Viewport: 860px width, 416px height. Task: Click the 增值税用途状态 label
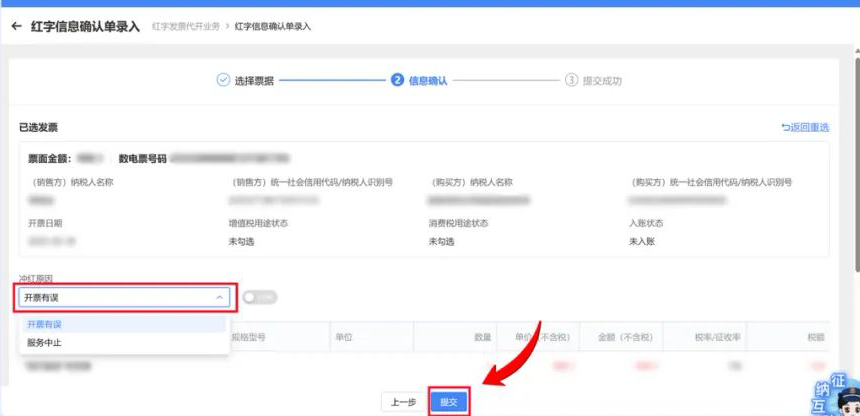(258, 223)
